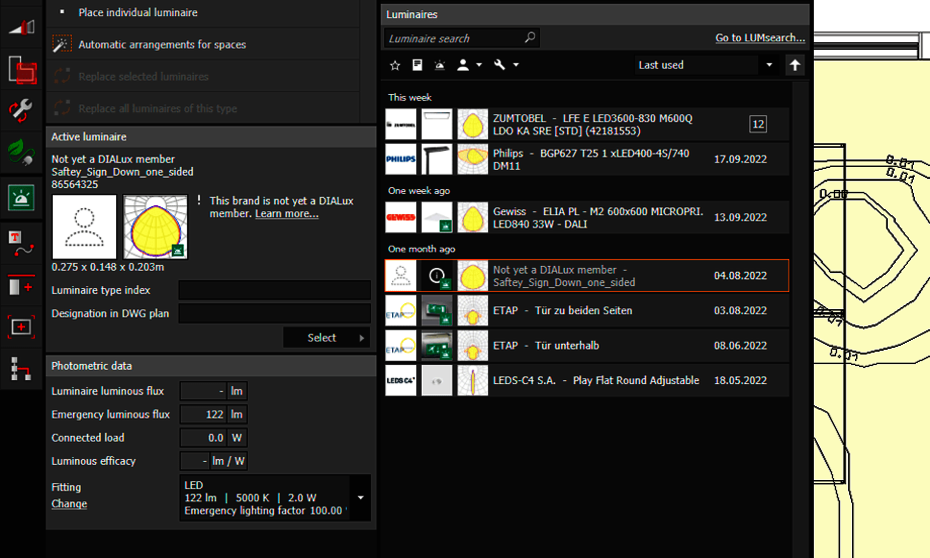Click the upward arrow sort order button

[x=795, y=65]
